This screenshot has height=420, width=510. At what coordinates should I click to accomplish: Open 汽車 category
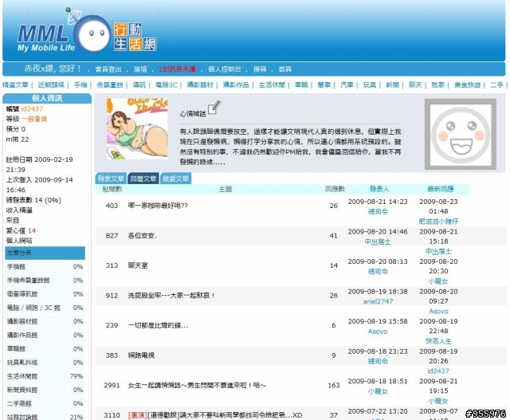(347, 85)
